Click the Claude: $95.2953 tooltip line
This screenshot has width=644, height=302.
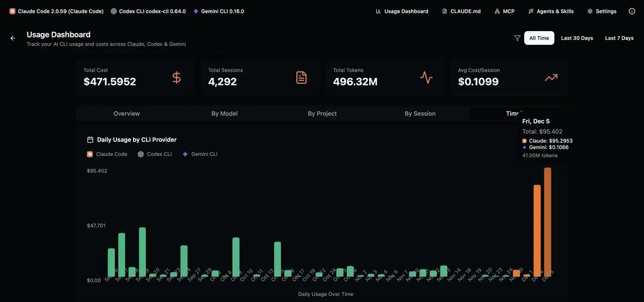(551, 141)
